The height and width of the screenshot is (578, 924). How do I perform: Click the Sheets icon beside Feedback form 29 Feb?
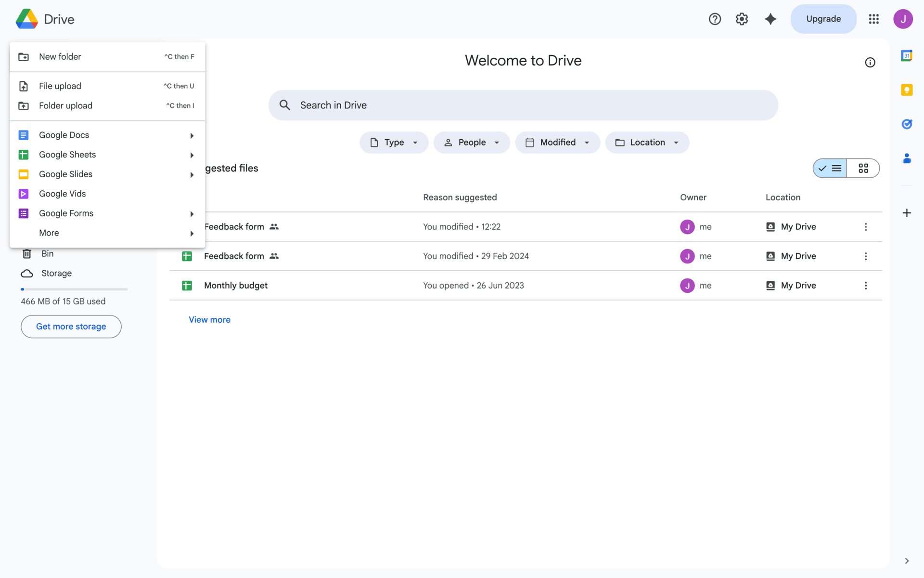tap(187, 256)
